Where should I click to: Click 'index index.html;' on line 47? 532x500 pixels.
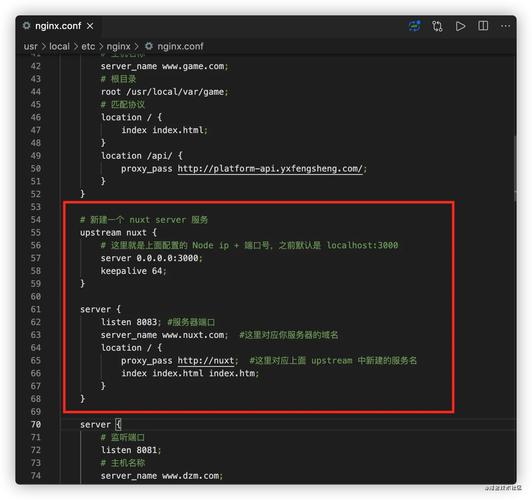pos(165,130)
